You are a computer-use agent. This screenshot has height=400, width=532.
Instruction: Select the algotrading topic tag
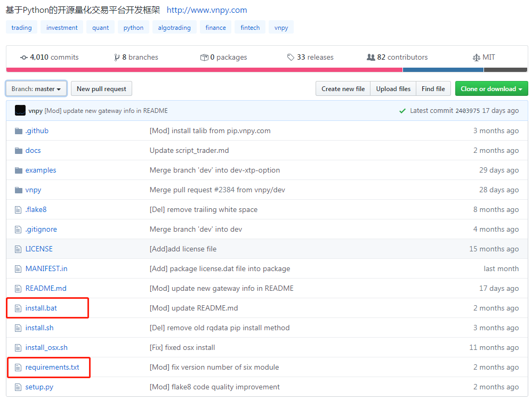[x=174, y=28]
